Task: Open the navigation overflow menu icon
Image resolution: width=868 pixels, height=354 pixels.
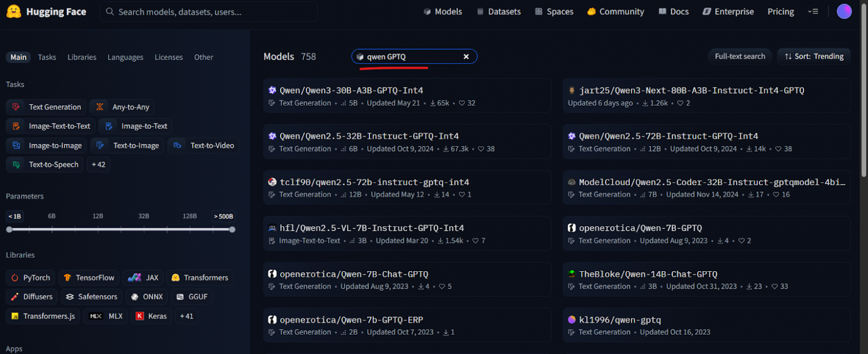Action: point(813,12)
